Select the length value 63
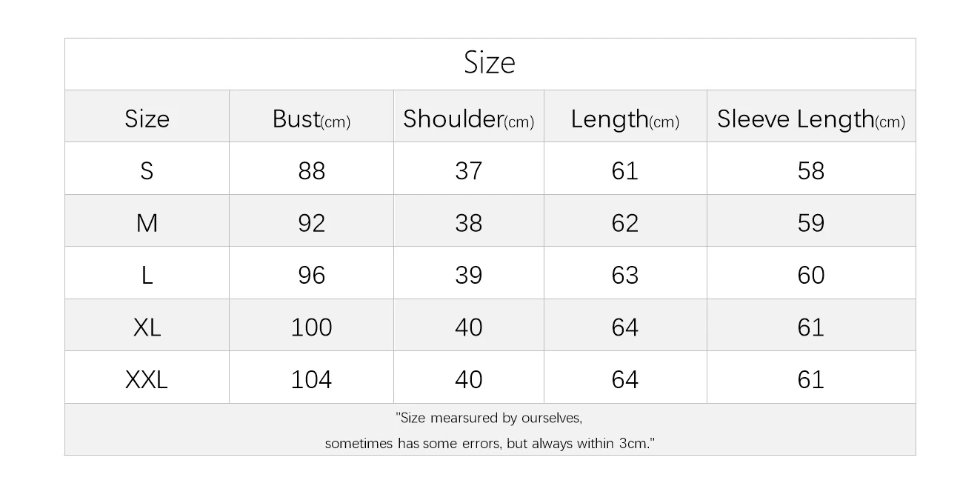This screenshot has height=483, width=980. tap(624, 276)
